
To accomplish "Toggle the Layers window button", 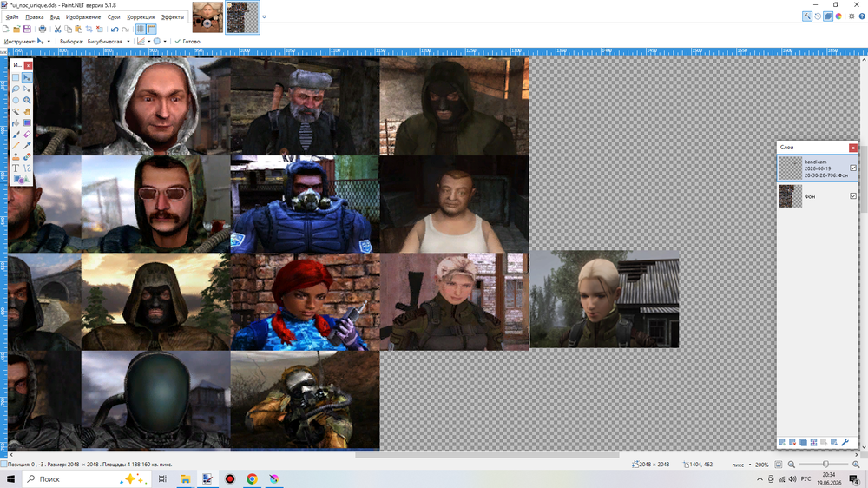I will [x=828, y=16].
